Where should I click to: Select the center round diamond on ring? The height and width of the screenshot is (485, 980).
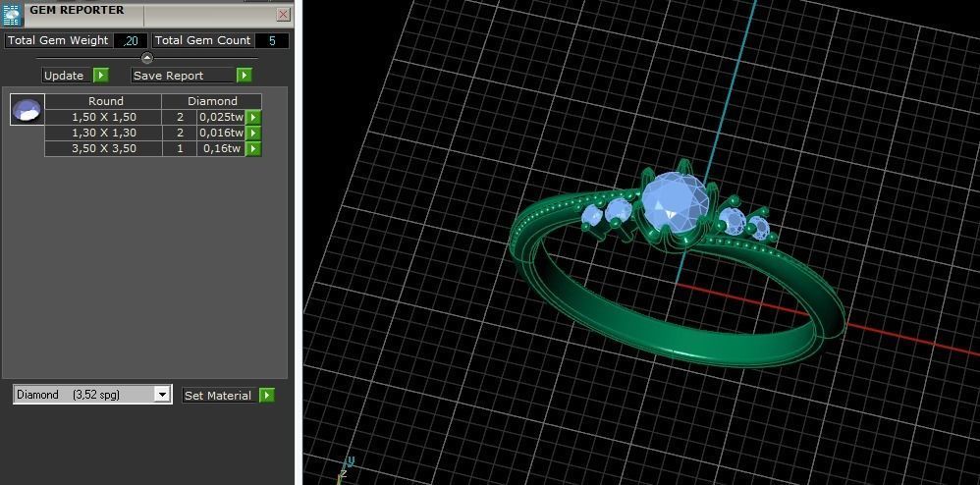click(675, 203)
